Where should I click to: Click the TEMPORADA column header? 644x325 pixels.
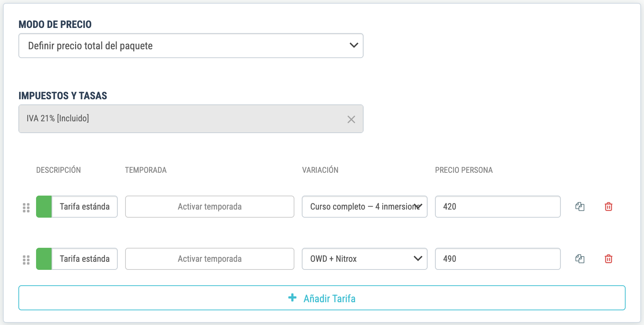[146, 170]
